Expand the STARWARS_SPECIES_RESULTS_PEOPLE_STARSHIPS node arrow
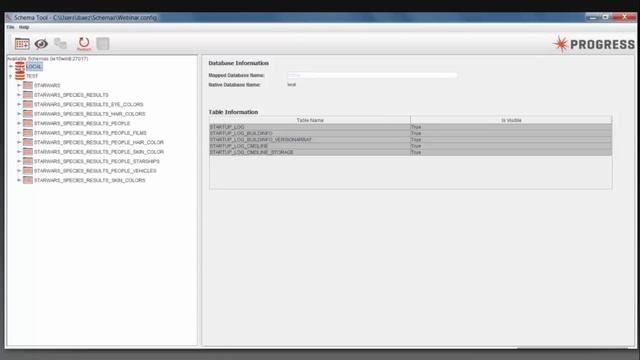This screenshot has width=640, height=360. point(19,161)
